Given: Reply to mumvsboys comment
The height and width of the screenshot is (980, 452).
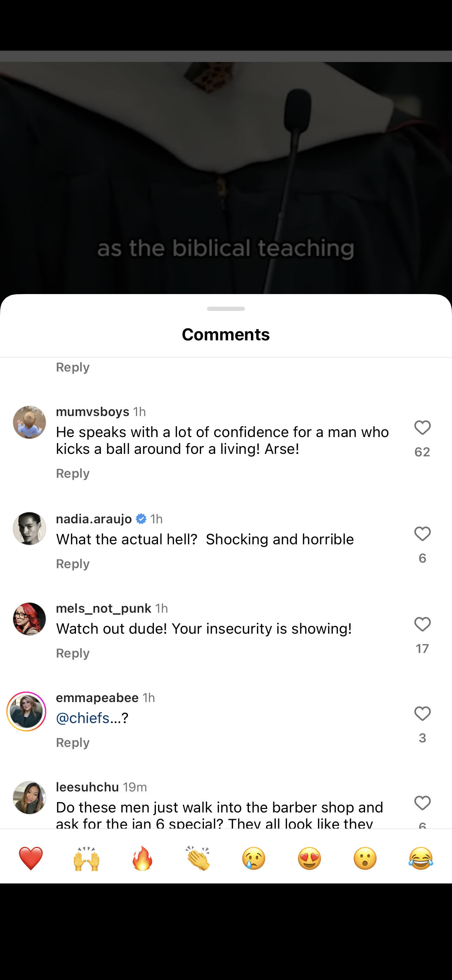Looking at the screenshot, I should [x=73, y=473].
